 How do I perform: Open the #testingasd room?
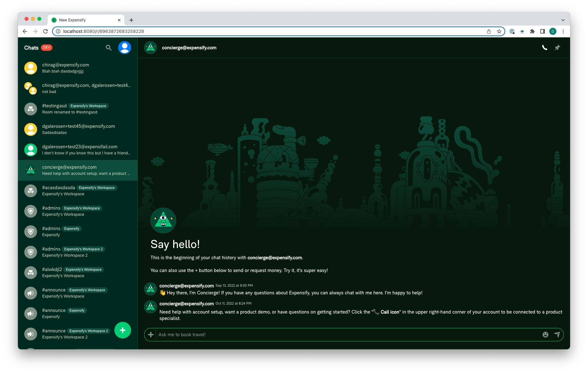click(x=78, y=109)
